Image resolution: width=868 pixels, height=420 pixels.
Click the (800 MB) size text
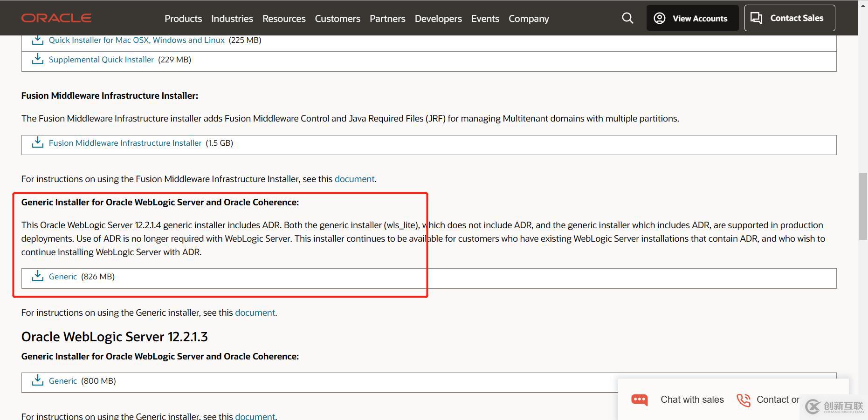click(x=98, y=381)
